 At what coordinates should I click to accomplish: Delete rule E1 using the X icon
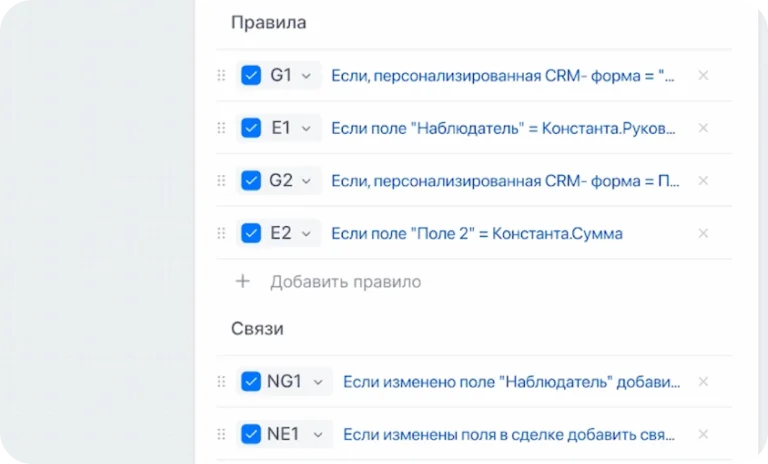703,128
